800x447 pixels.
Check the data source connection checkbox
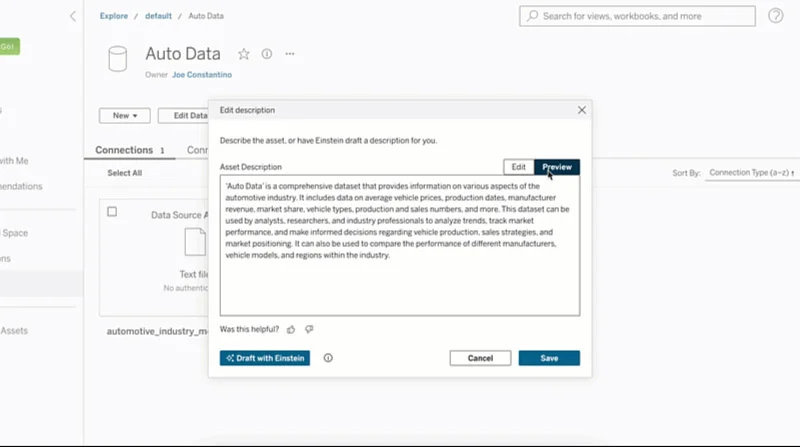coord(112,212)
